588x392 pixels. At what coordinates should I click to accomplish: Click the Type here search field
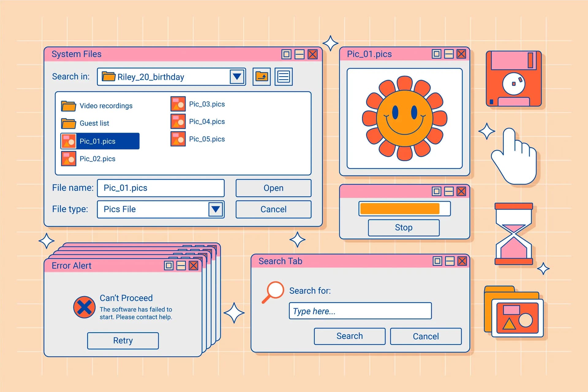[360, 311]
